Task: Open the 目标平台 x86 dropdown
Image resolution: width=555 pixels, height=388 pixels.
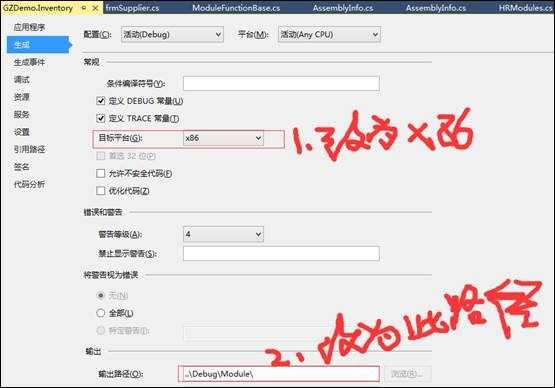Action: coord(223,138)
